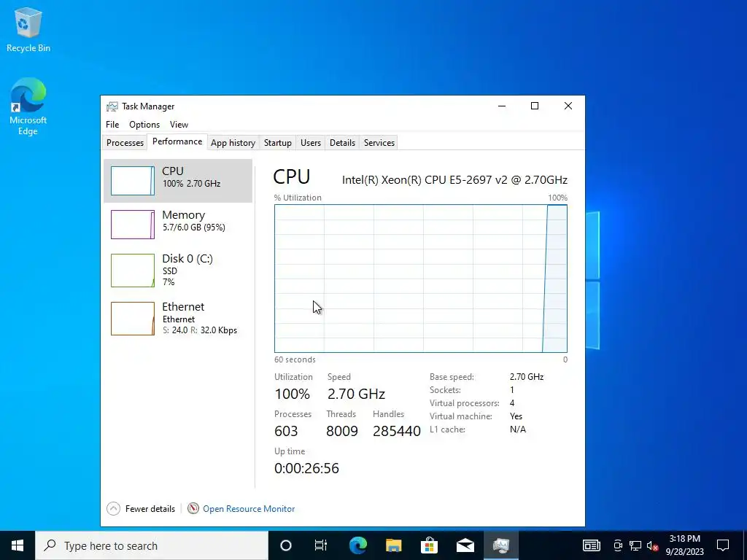
Task: Click the processor name Intel(R) Xeon(R) text
Action: coord(454,179)
